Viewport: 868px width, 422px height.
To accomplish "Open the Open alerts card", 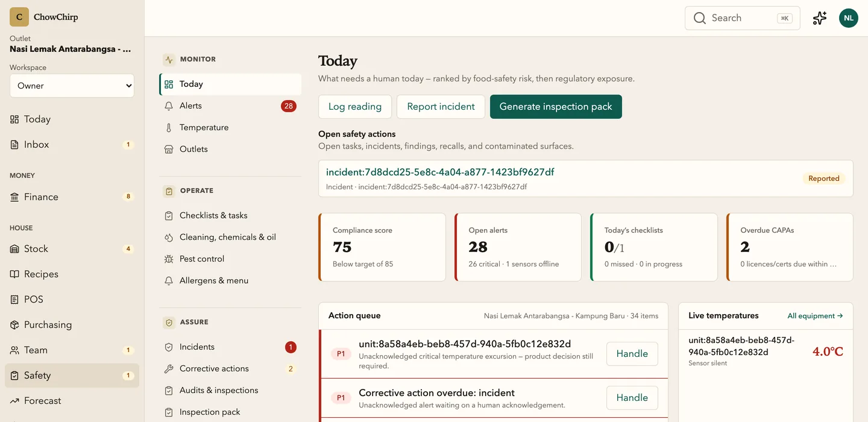I will click(518, 247).
